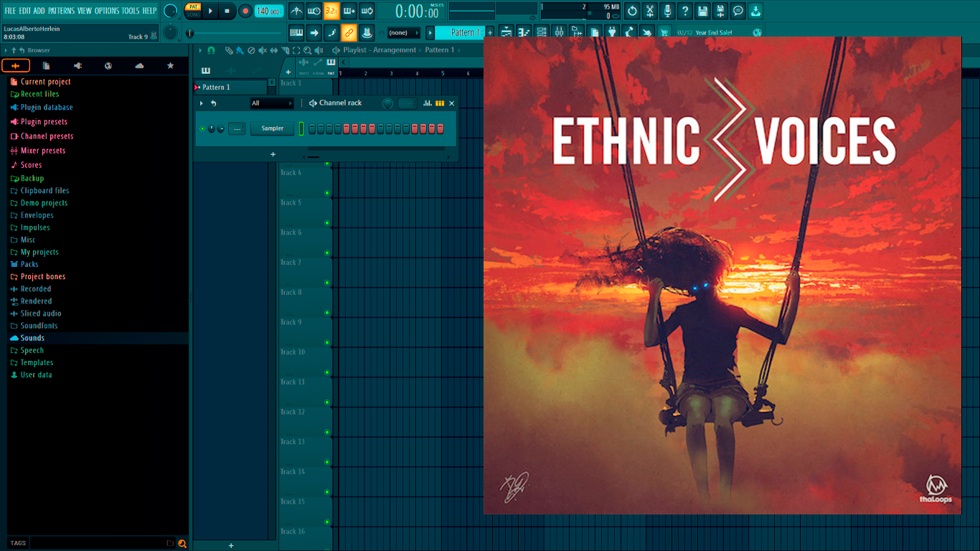The height and width of the screenshot is (551, 980).
Task: Open the FILE menu
Action: point(11,11)
